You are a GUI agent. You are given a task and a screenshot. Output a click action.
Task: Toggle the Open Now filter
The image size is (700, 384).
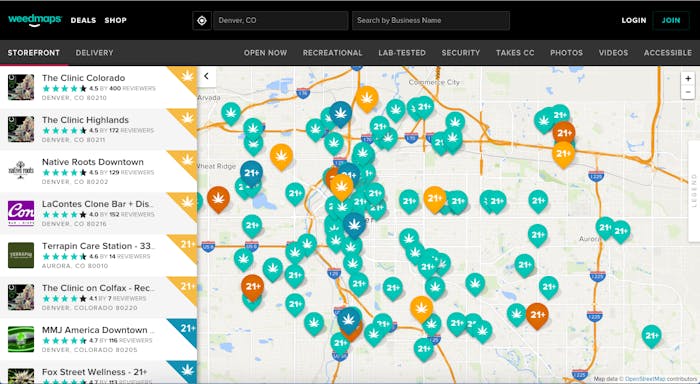pos(265,53)
